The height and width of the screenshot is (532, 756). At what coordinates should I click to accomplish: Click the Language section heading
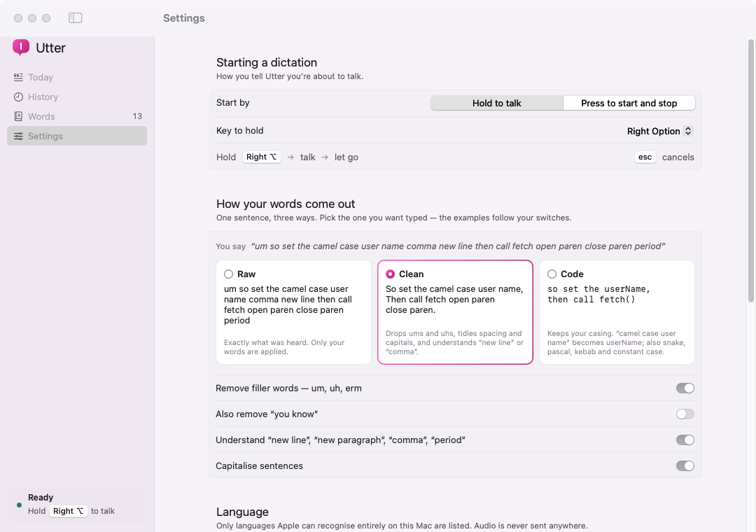242,512
